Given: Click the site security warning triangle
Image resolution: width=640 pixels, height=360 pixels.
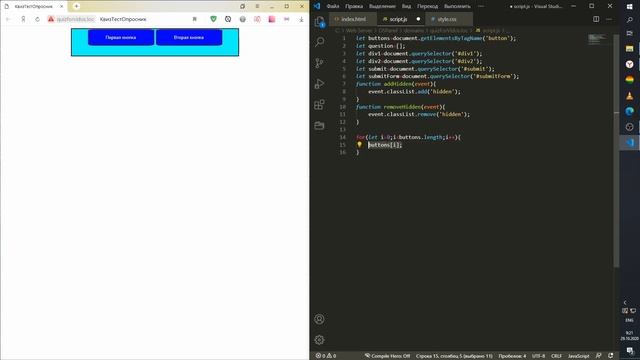Looking at the screenshot, I should click(x=51, y=19).
